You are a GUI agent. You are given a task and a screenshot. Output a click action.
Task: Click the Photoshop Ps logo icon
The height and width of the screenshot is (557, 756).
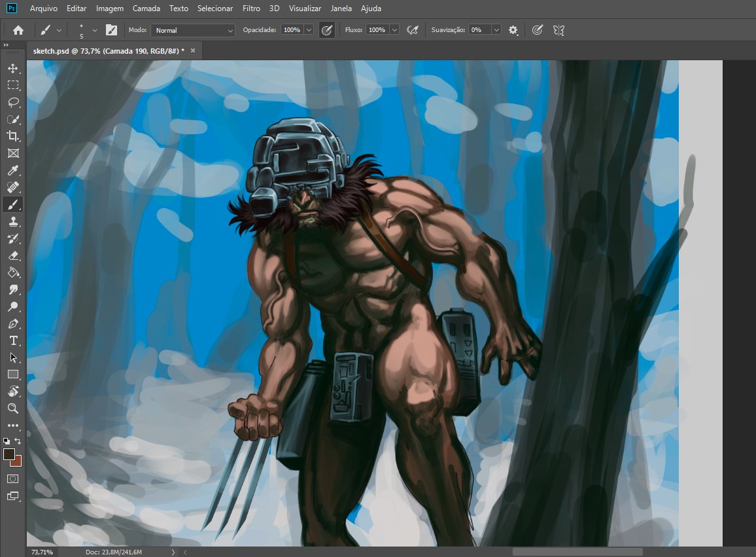(11, 9)
